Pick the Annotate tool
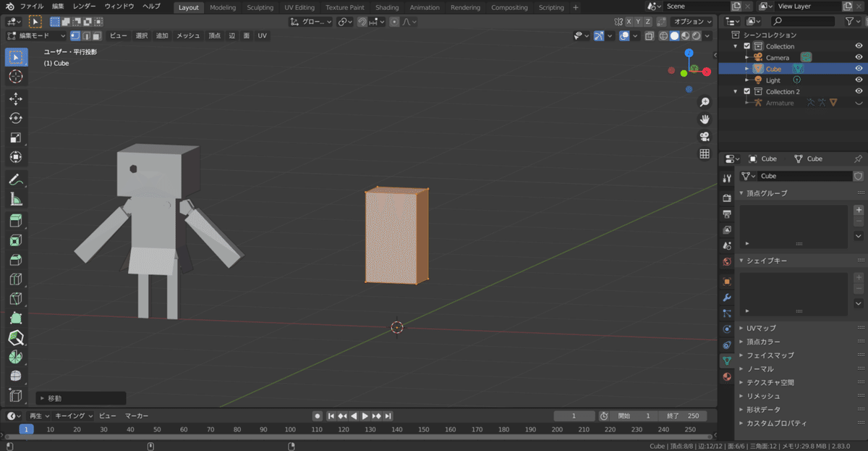The height and width of the screenshot is (451, 868). click(x=16, y=180)
